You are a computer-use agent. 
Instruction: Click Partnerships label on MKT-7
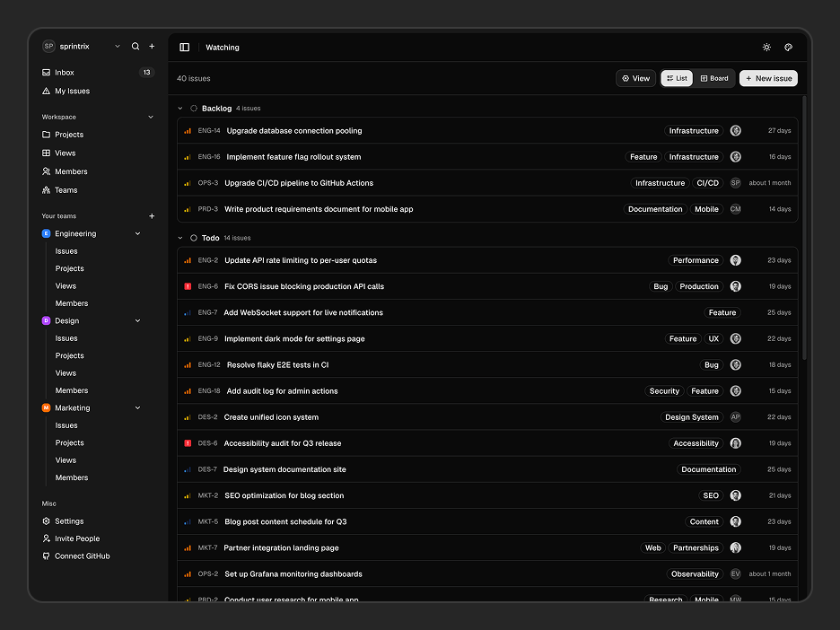click(696, 548)
